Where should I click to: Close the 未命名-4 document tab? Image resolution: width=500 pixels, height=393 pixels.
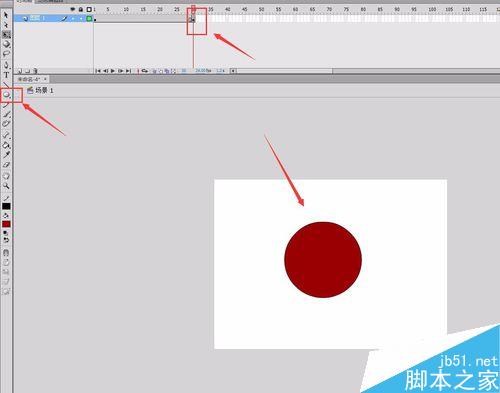[x=45, y=79]
